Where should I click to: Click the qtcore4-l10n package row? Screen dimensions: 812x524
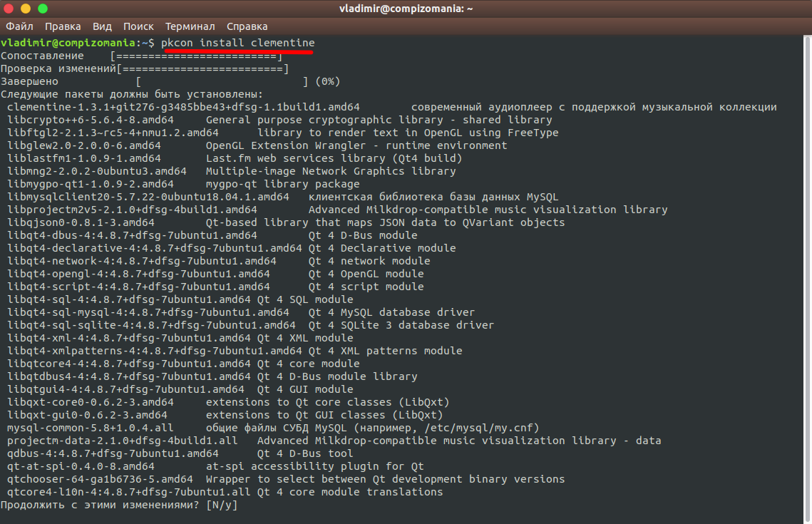click(225, 491)
